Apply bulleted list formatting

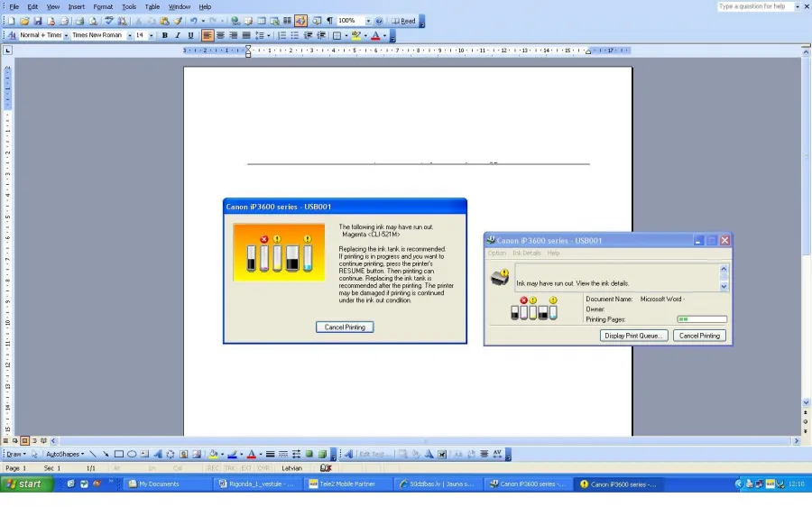pyautogui.click(x=295, y=35)
